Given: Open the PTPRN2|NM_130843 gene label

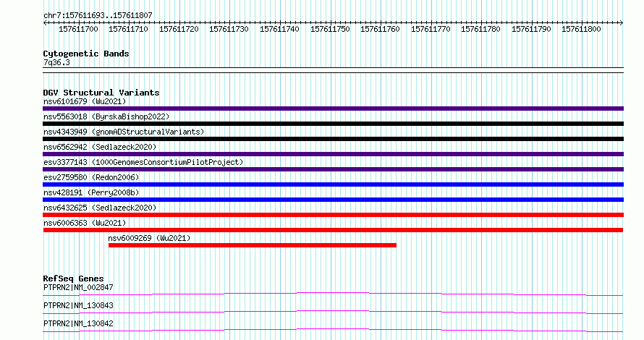Looking at the screenshot, I should click(x=78, y=305).
